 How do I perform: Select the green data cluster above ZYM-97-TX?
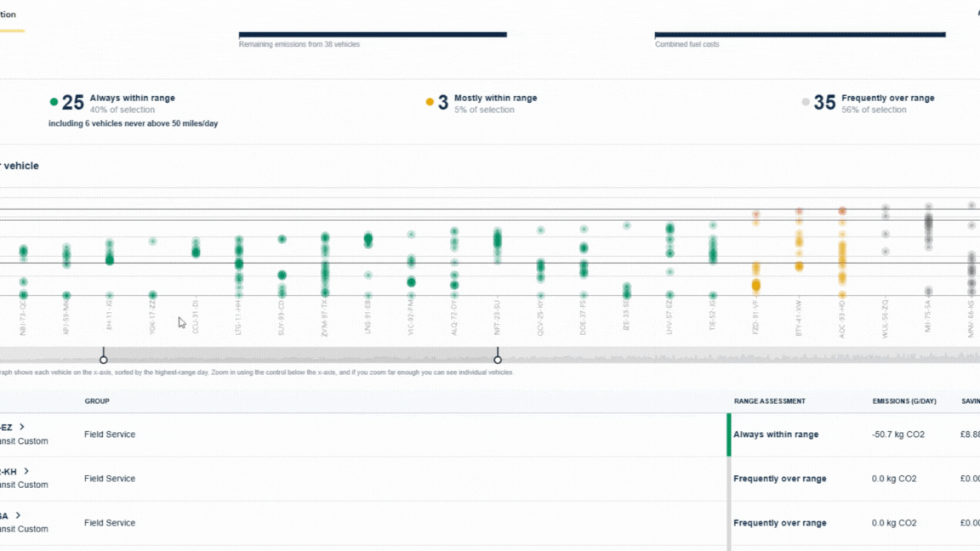(325, 264)
